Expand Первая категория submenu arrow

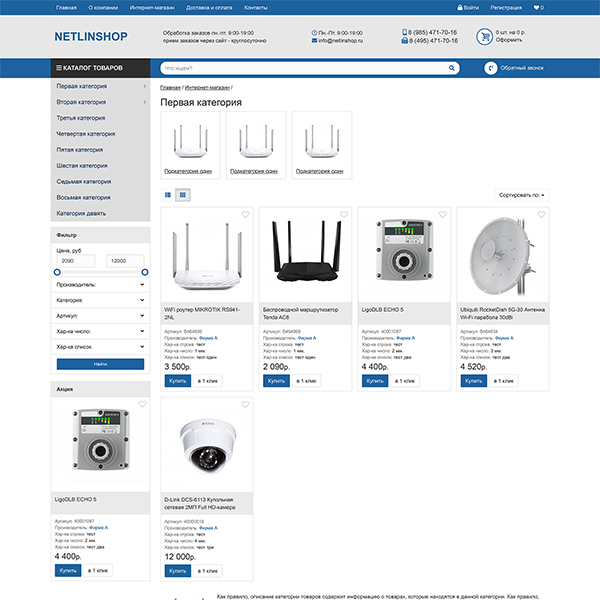tap(144, 86)
